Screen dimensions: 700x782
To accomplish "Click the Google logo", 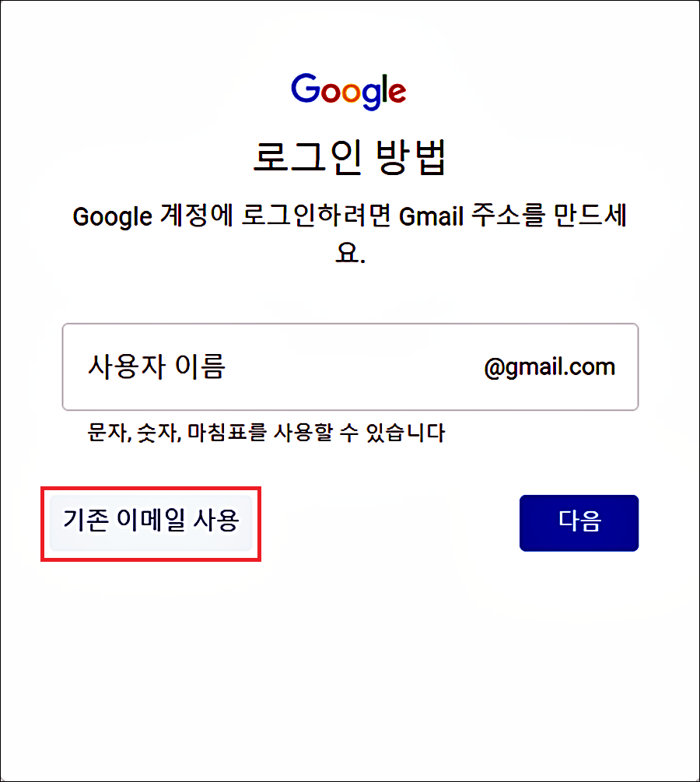I will click(348, 91).
